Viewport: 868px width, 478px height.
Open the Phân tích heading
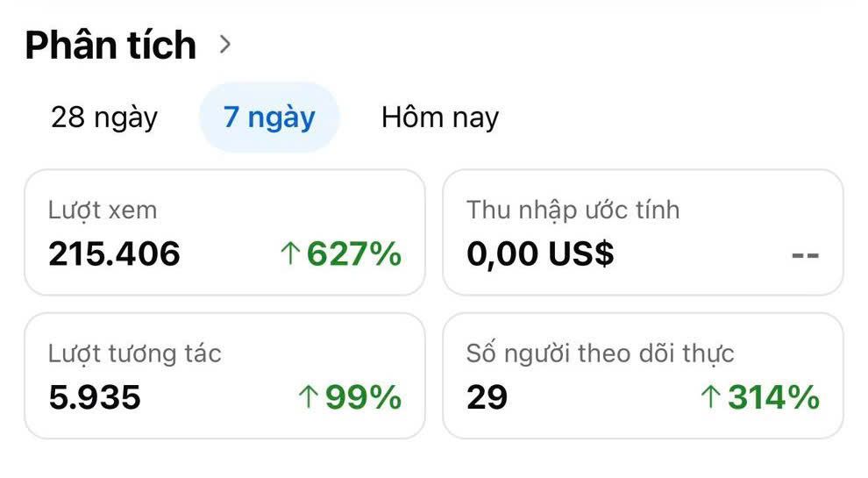click(110, 46)
